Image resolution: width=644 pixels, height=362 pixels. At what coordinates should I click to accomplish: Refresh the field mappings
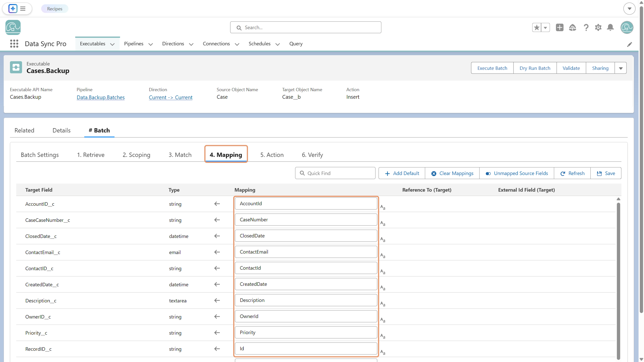(x=572, y=173)
